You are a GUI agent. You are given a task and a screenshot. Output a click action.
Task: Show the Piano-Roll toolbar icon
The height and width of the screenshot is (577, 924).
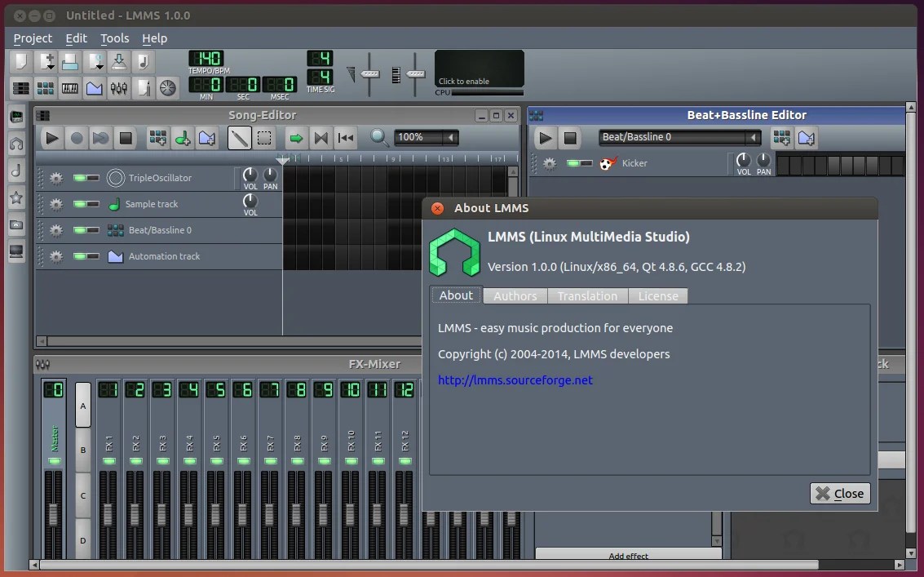pyautogui.click(x=69, y=88)
